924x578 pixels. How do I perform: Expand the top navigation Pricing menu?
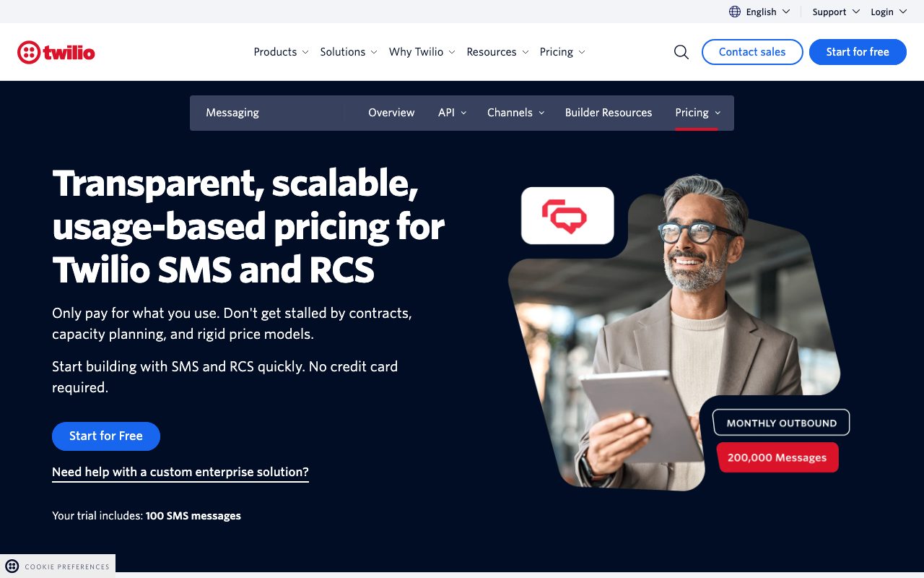(562, 52)
